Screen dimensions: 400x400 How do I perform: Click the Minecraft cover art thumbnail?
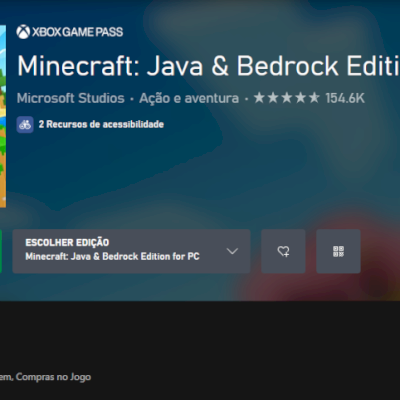(3, 116)
